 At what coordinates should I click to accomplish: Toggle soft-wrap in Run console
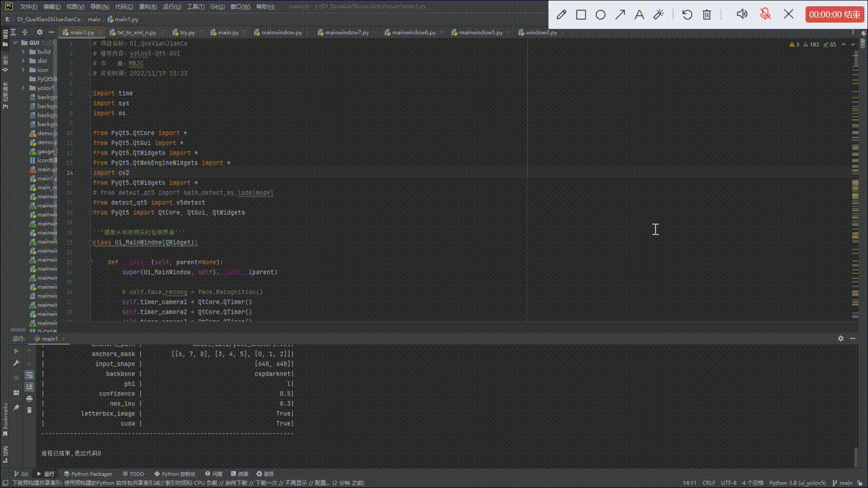tap(29, 375)
